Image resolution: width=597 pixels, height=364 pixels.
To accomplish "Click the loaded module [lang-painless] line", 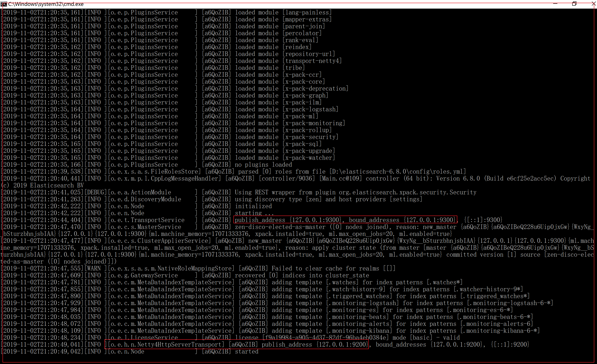I will click(166, 12).
